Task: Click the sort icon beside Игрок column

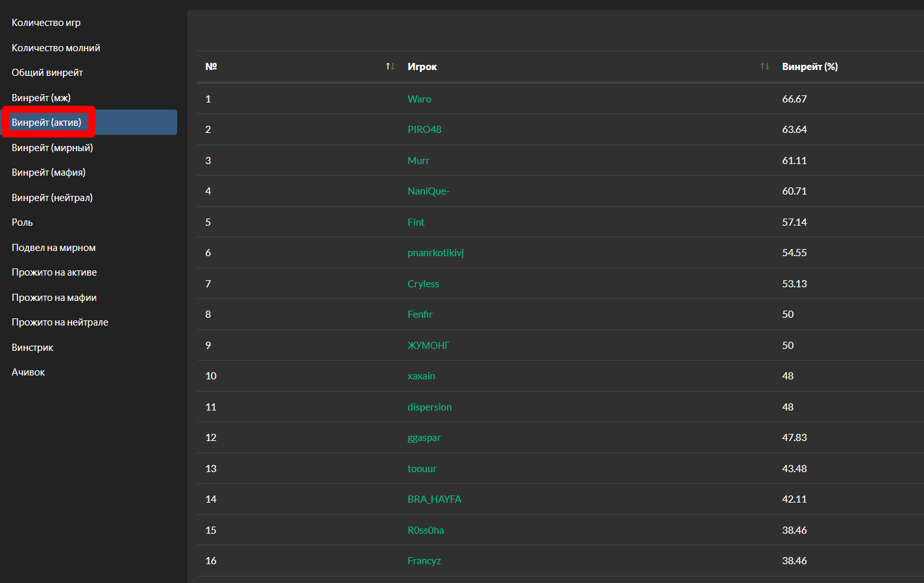Action: pos(764,65)
